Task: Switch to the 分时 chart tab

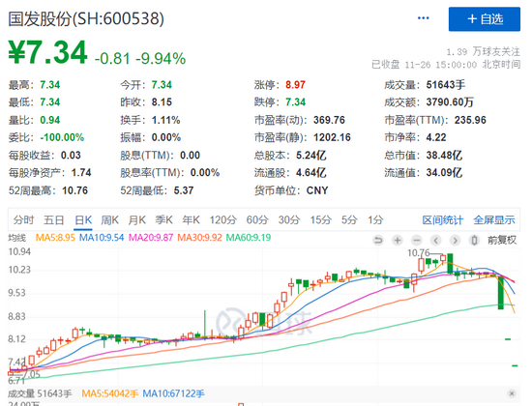Action: (23, 220)
